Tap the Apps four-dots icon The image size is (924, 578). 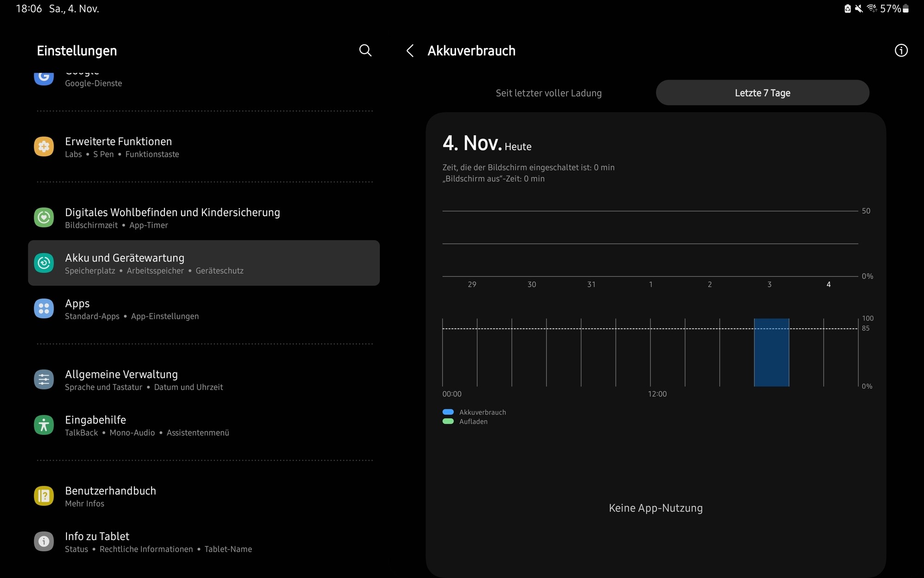pyautogui.click(x=44, y=309)
